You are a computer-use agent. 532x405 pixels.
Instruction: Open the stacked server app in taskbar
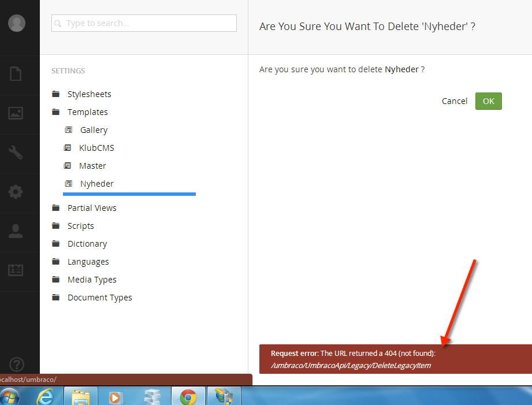(x=152, y=396)
